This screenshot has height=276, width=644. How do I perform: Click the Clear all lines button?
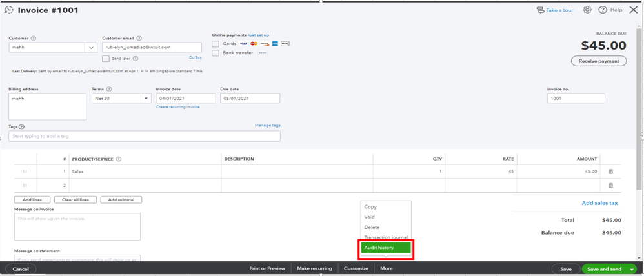coord(75,200)
